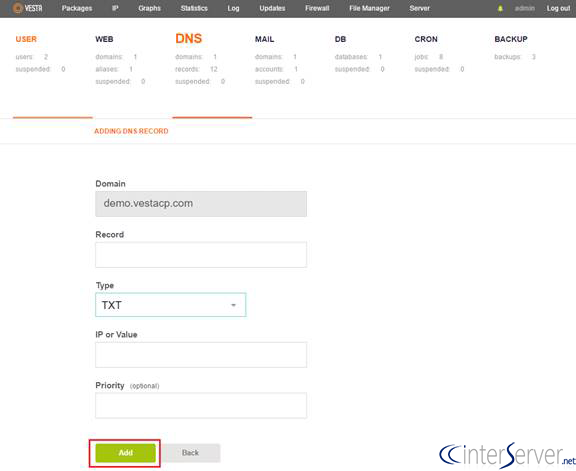Select Log in the top navigation

[233, 8]
